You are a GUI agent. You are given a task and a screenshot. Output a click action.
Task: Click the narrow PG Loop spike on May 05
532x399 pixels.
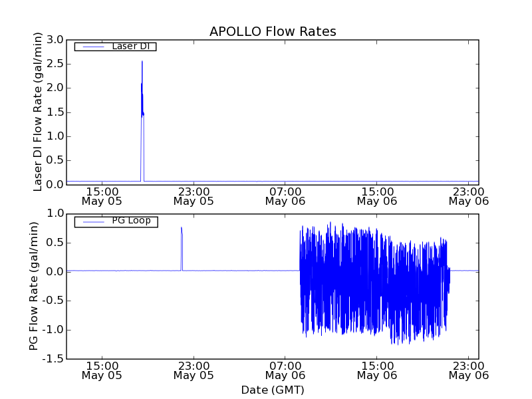pyautogui.click(x=182, y=247)
